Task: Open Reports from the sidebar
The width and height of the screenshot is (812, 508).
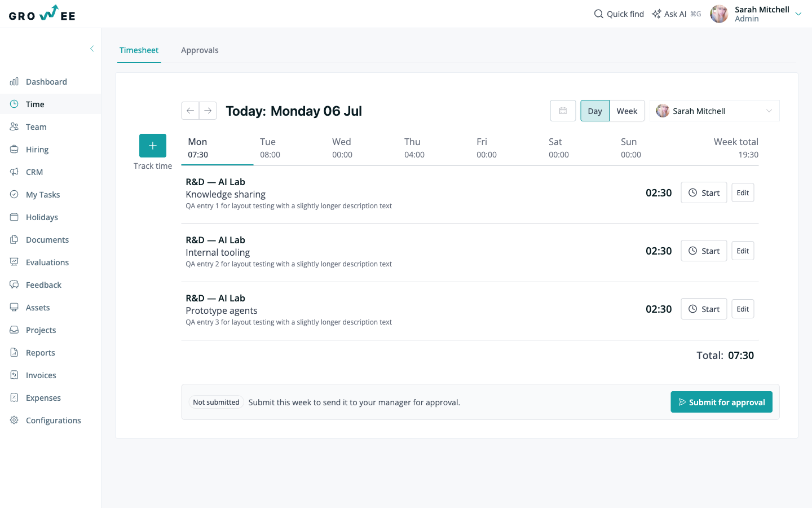Action: point(50,352)
